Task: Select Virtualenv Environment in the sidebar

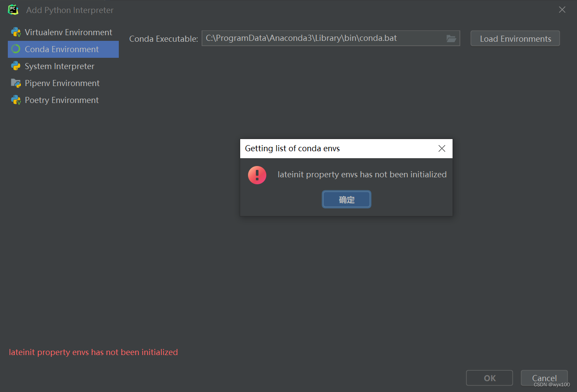Action: point(68,32)
